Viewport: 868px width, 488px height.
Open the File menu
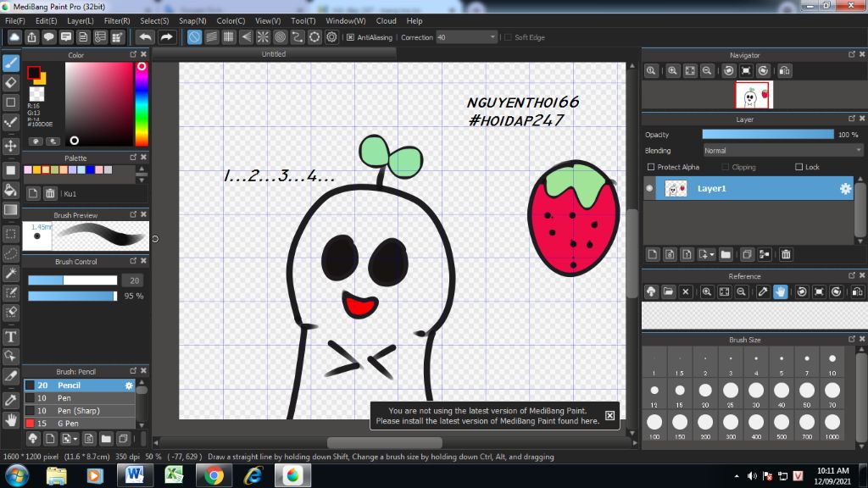point(15,21)
